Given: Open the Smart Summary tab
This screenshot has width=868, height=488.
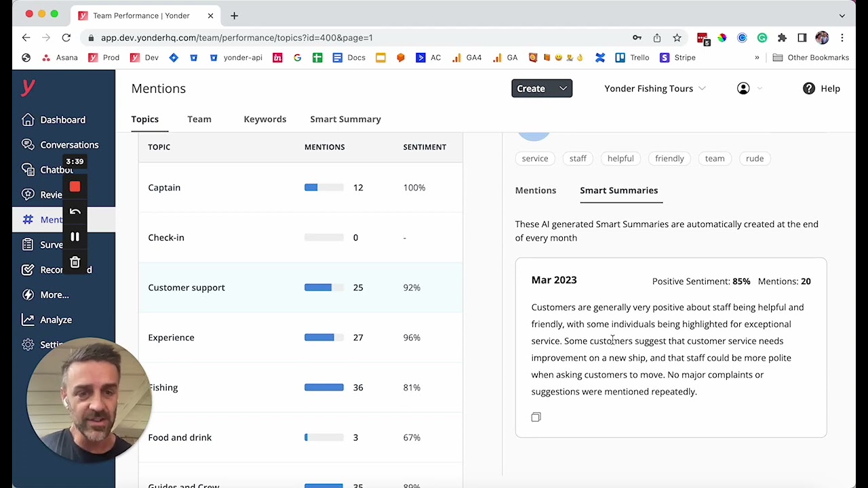Looking at the screenshot, I should tap(345, 119).
